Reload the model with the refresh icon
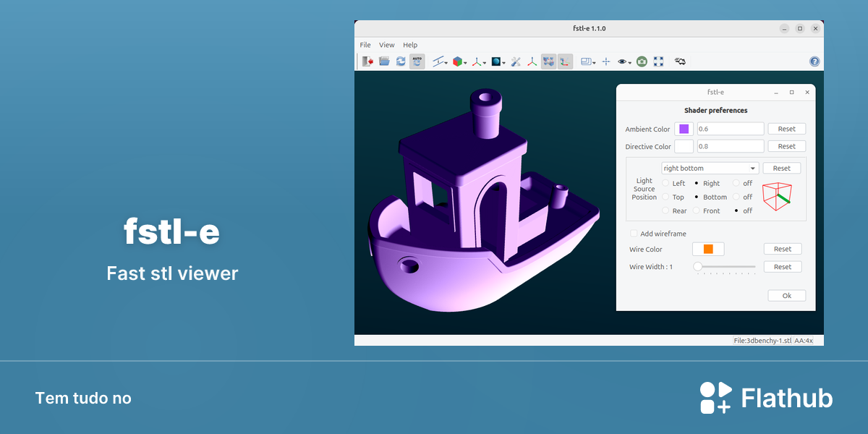868x434 pixels. coord(401,61)
